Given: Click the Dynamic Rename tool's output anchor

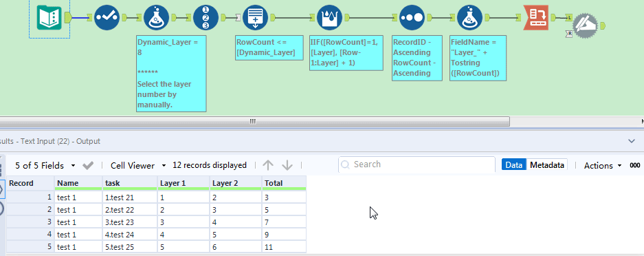Looking at the screenshot, I should (x=603, y=26).
